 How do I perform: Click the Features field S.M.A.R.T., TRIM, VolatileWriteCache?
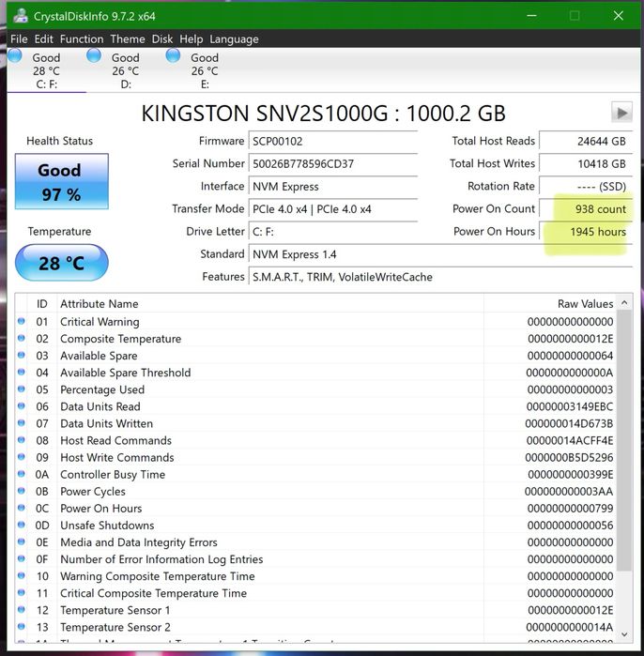(440, 277)
